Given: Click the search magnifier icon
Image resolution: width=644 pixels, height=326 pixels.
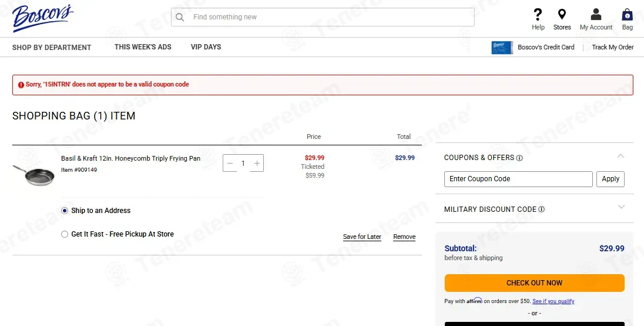Looking at the screenshot, I should [x=180, y=17].
